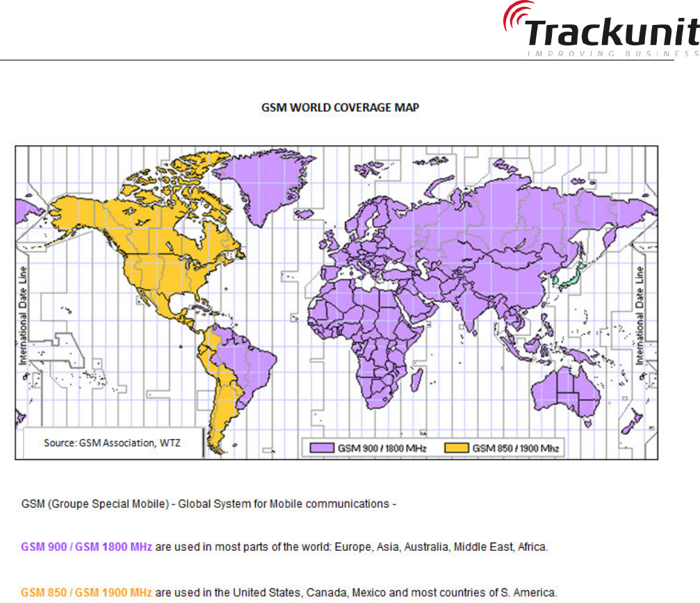Click the 'GSM 900 / 1800 MHz' legend text
Screen dimensions: 700x603
[382, 448]
